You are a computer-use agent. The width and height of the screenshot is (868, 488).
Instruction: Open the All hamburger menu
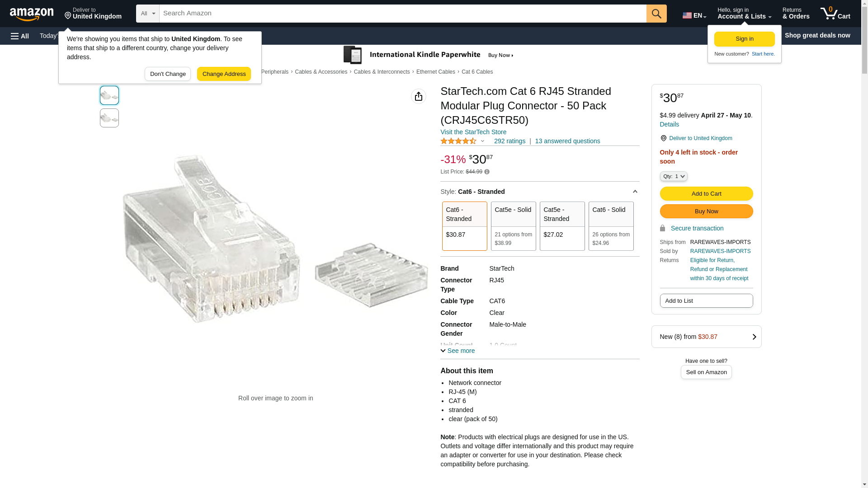20,36
